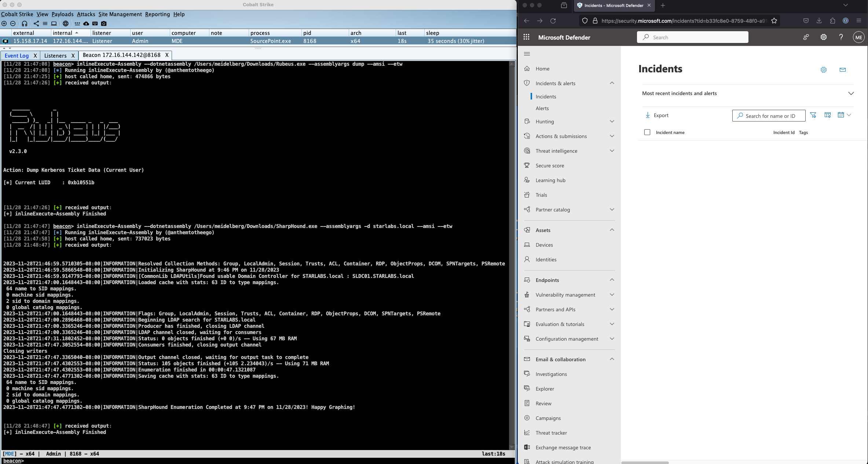Toggle the Defender hamburger navigation menu
The height and width of the screenshot is (464, 868).
click(527, 54)
